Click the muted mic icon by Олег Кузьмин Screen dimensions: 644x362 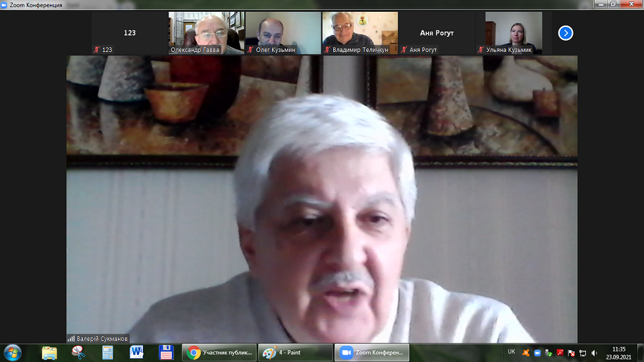[x=250, y=49]
